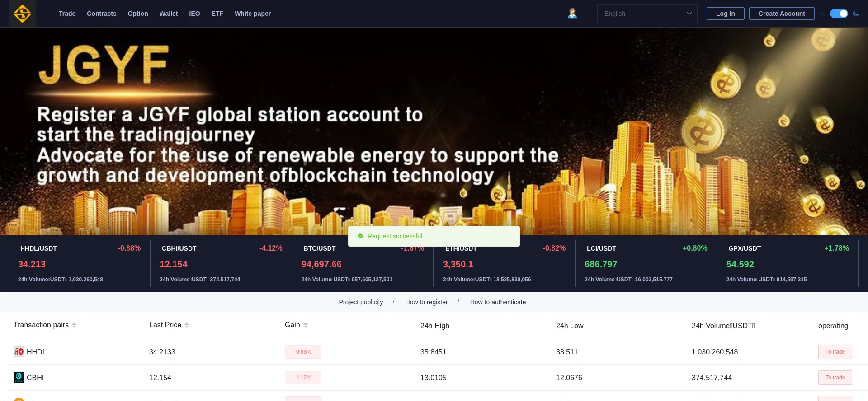
Task: Click HHDL 24h High value 35.8451
Action: [x=434, y=352]
